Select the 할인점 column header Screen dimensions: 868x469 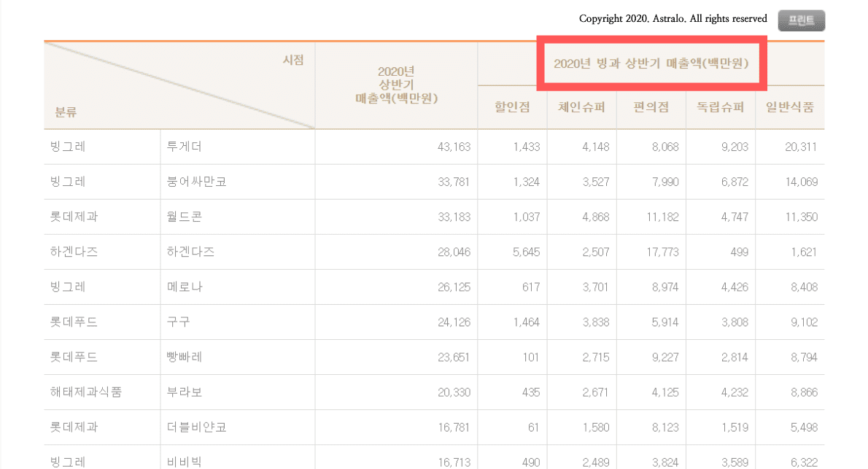click(513, 107)
